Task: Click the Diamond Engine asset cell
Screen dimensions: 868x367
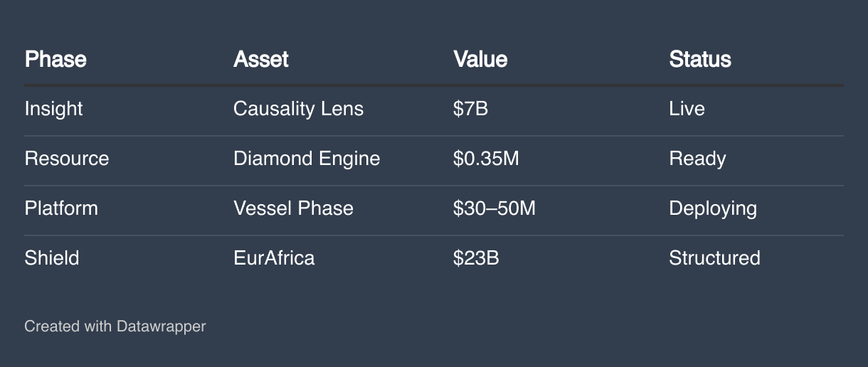Action: [x=307, y=159]
